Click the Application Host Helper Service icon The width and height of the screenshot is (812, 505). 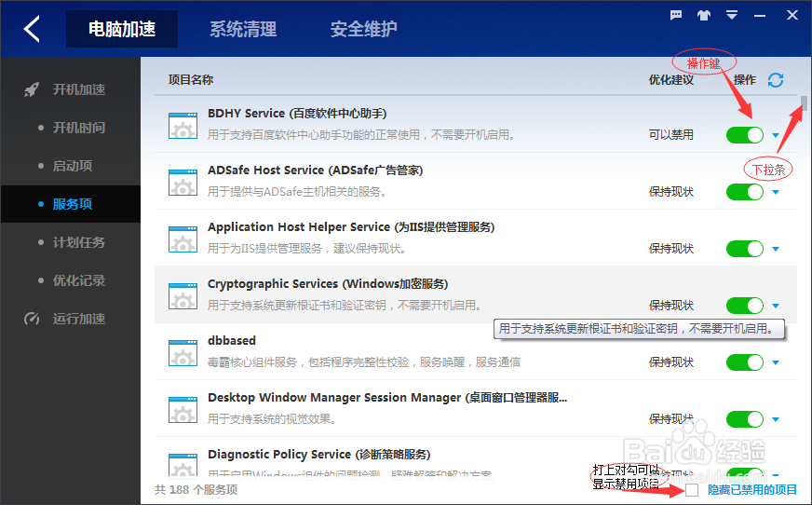(183, 239)
